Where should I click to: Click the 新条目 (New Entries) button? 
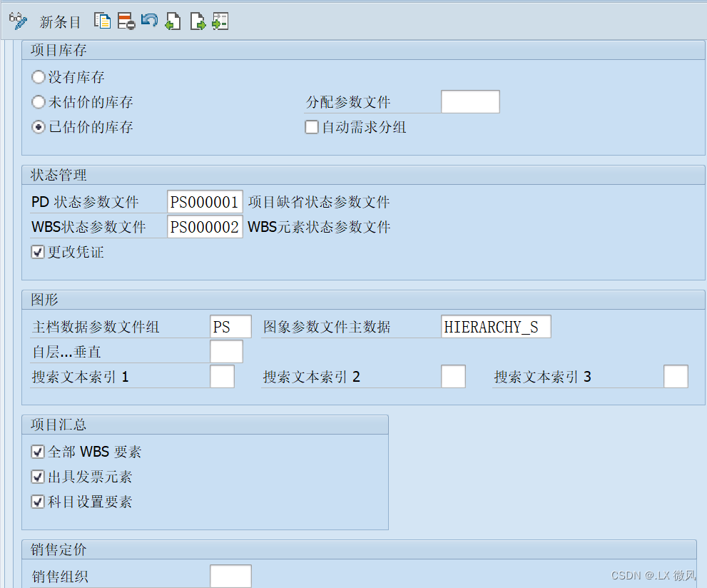point(60,21)
